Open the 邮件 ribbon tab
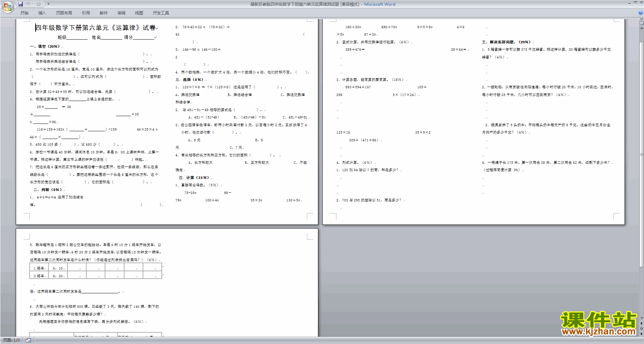 (104, 13)
